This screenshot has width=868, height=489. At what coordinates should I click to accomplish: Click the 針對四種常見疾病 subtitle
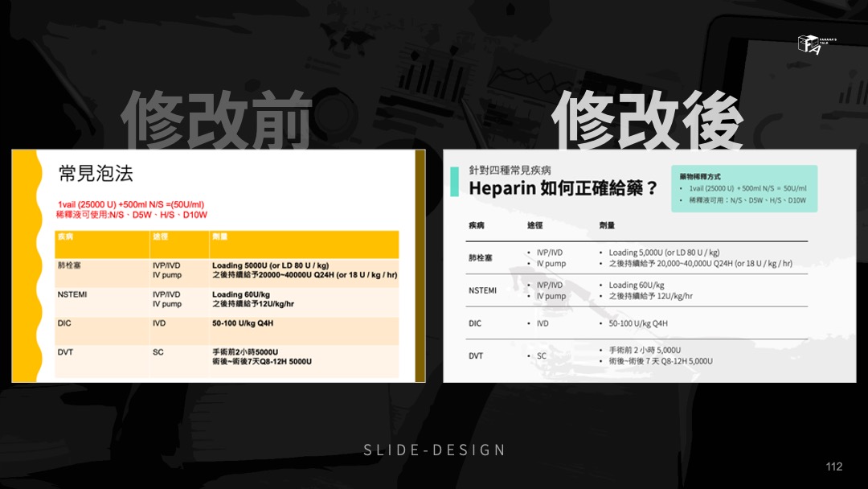510,171
